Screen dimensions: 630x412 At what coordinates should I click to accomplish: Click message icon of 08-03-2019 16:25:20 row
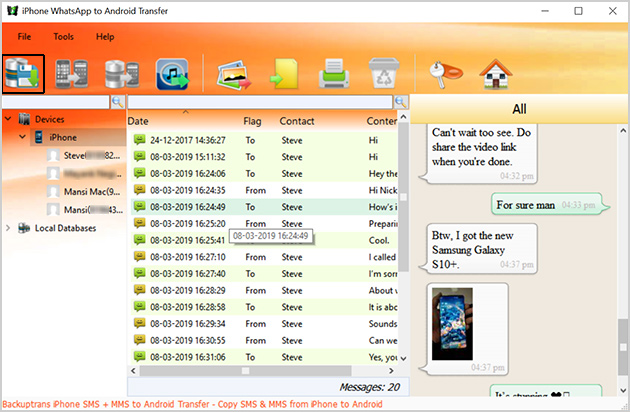(x=139, y=223)
